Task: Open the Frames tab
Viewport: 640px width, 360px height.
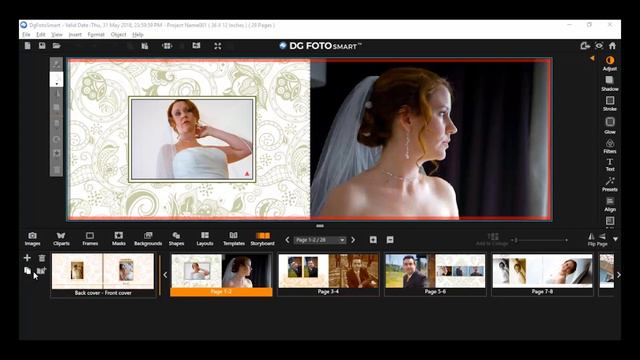Action: click(x=90, y=239)
